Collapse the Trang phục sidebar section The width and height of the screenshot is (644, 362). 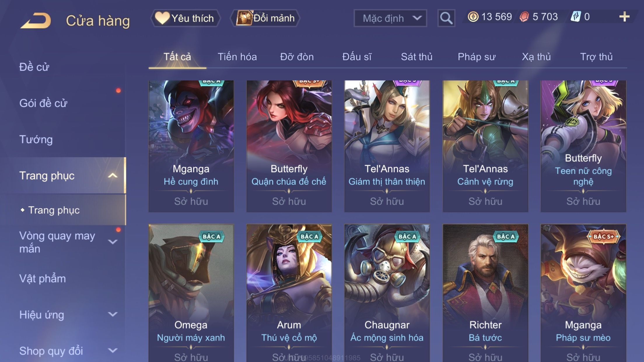113,175
